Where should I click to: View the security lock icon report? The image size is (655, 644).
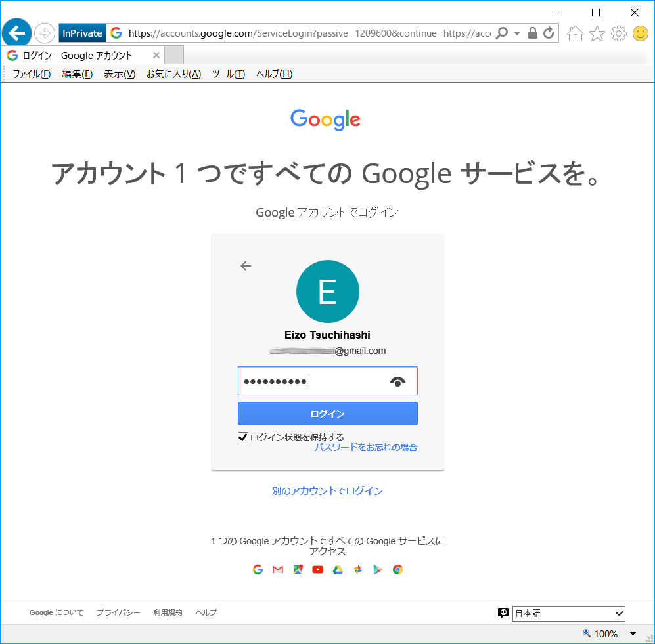coord(533,33)
